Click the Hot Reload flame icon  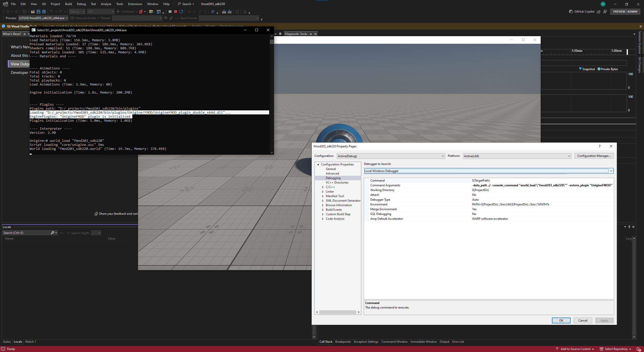pos(141,12)
